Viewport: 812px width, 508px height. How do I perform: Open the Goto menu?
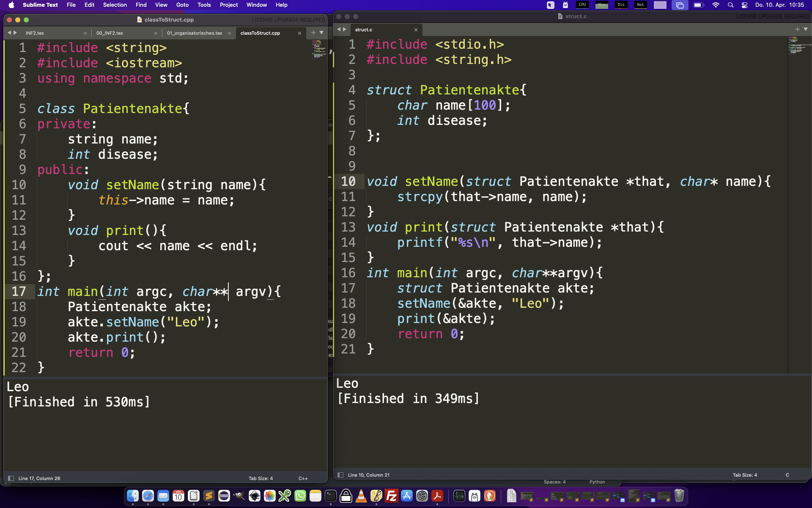(x=182, y=5)
